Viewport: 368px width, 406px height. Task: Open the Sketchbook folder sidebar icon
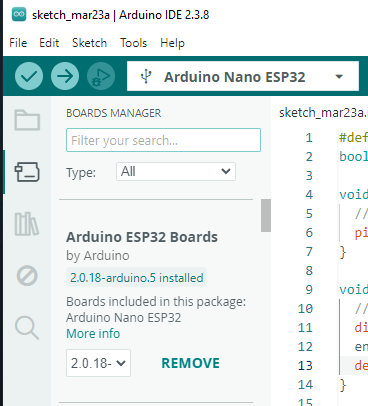[x=27, y=120]
